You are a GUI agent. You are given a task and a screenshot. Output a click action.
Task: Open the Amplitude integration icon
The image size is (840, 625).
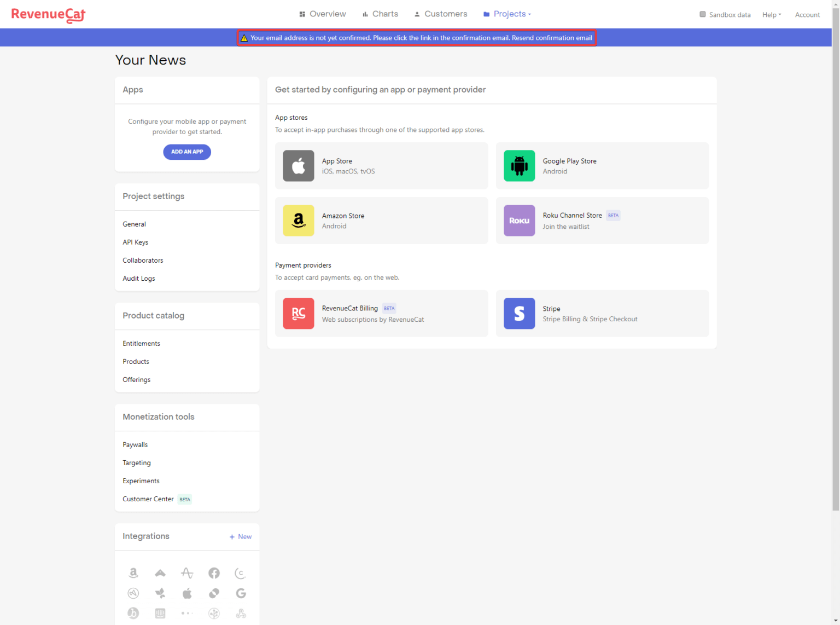click(x=187, y=573)
